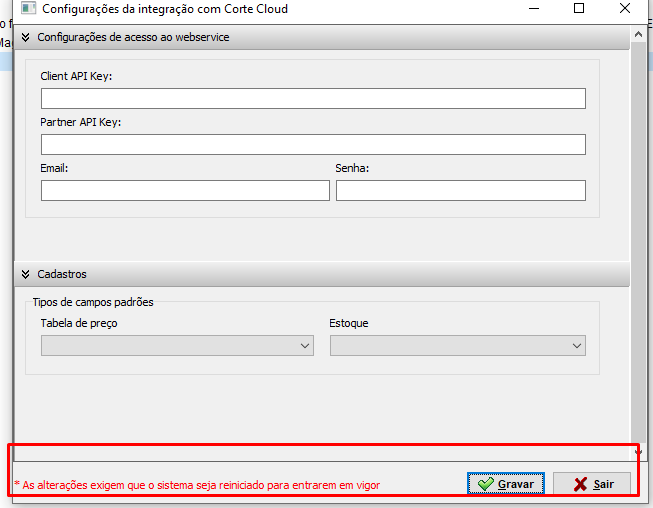Viewport: 653px width, 508px height.
Task: Click the 'Senha:' label
Action: (x=352, y=168)
